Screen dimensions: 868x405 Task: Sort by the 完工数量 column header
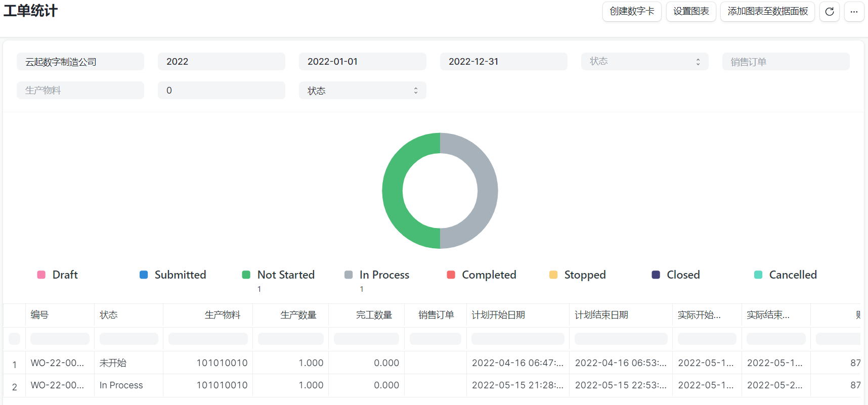[x=367, y=315]
